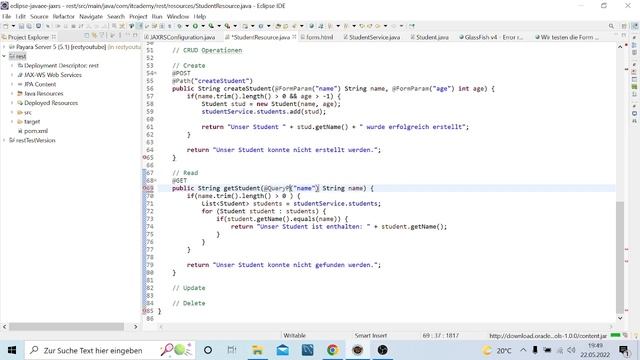This screenshot has height=360, width=640.
Task: Click the Search magnifier icon in toolbar
Action: [x=611, y=26]
